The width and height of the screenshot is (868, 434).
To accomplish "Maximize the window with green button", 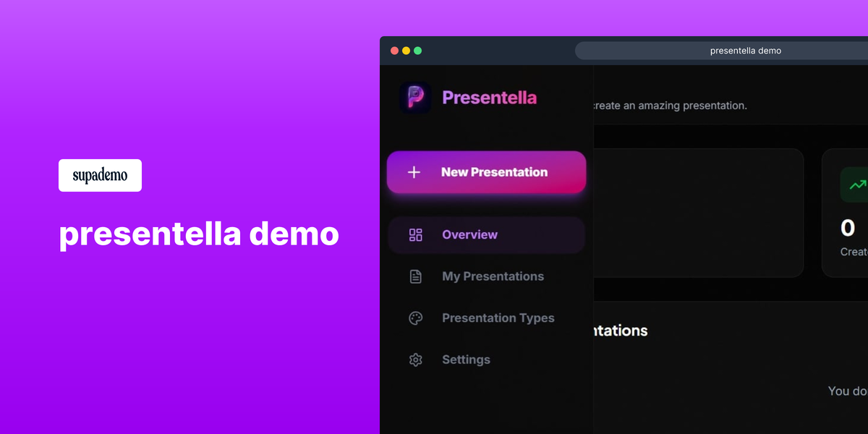I will click(417, 51).
